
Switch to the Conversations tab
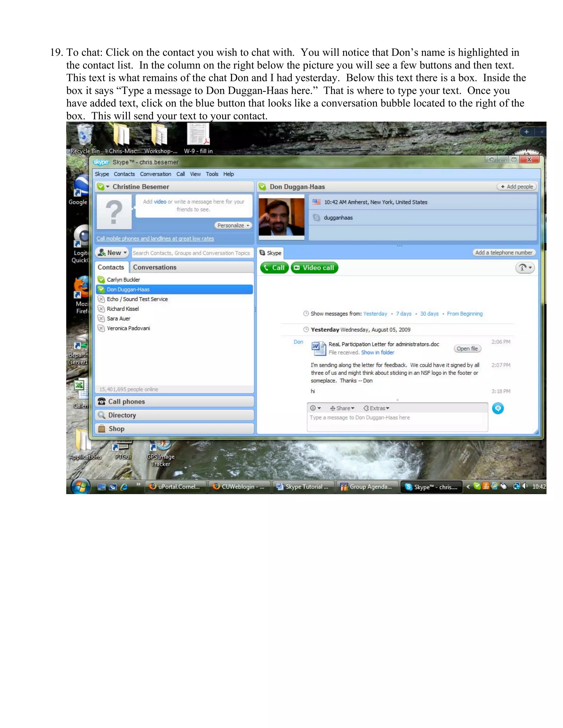pos(155,267)
